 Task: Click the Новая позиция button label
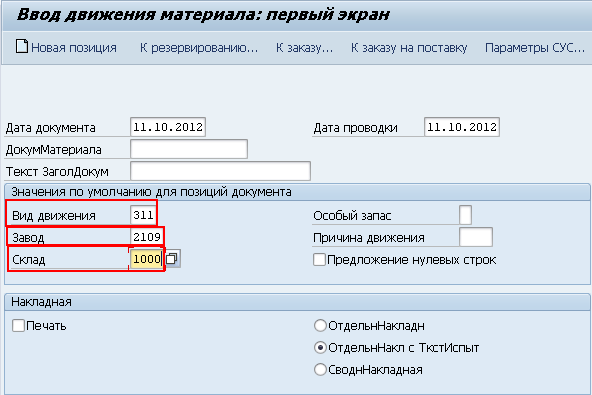74,48
